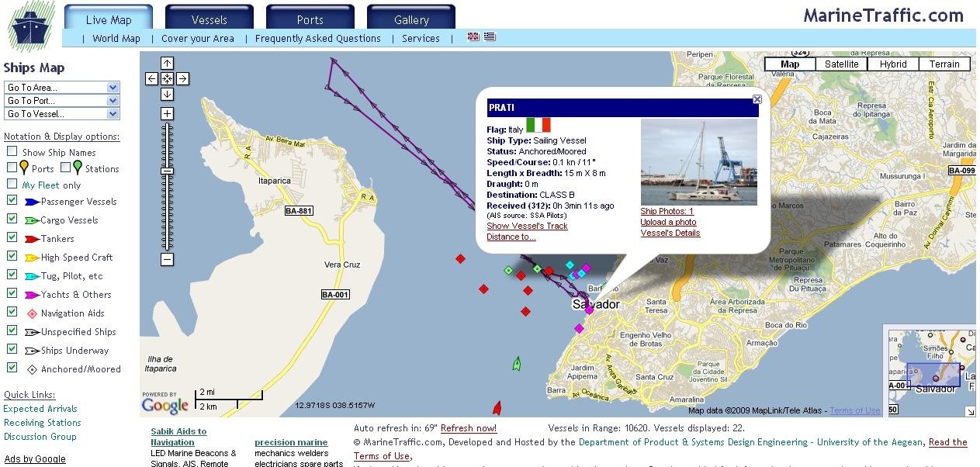Zoom in with plus button
Viewport: 980px width, 467px height.
click(x=167, y=113)
